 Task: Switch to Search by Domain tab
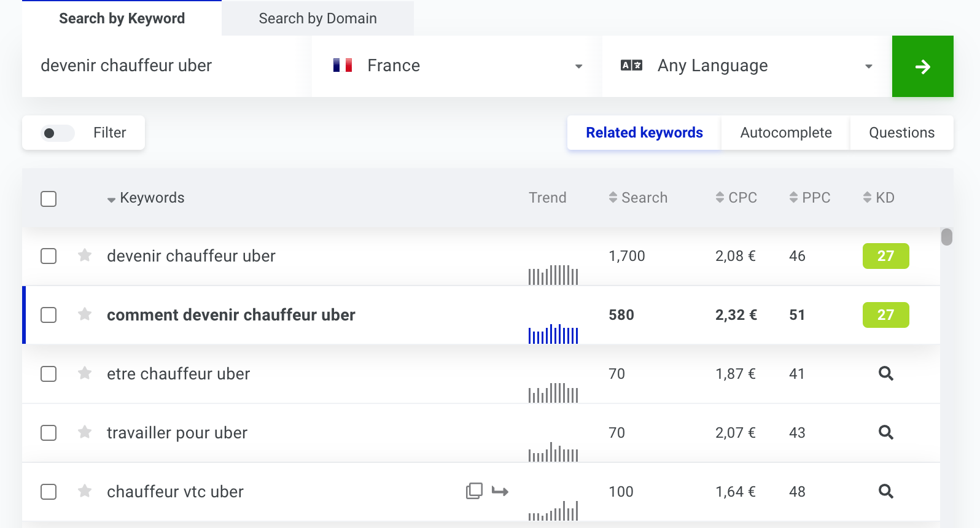click(317, 18)
